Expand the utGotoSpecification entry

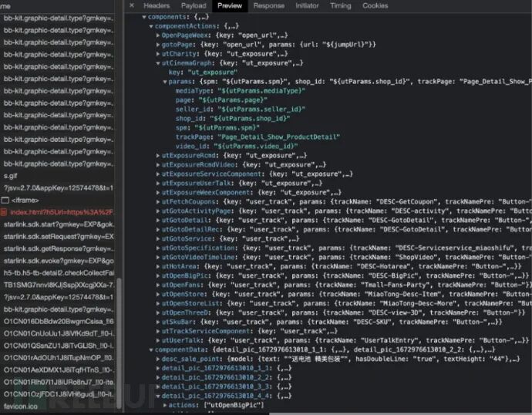tap(158, 248)
